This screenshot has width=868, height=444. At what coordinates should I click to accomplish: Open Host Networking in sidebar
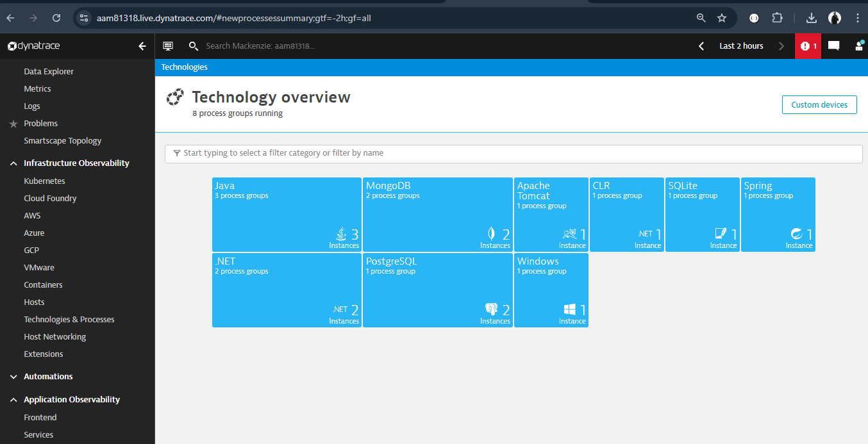pos(54,337)
